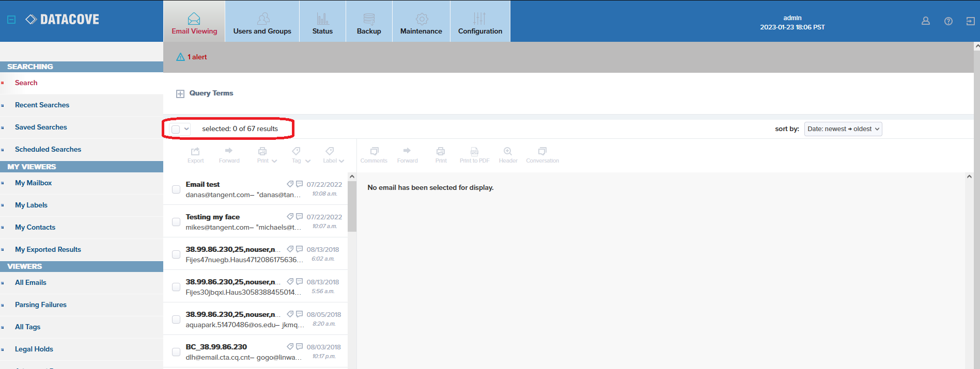Expand the Query Terms section
Viewport: 980px width, 369px height.
tap(180, 93)
